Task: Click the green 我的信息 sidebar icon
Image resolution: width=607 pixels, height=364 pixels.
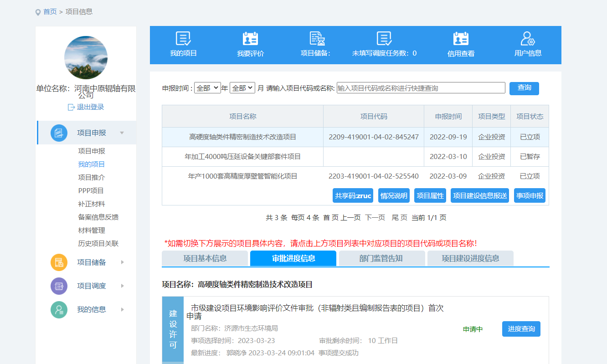Action: [x=59, y=310]
